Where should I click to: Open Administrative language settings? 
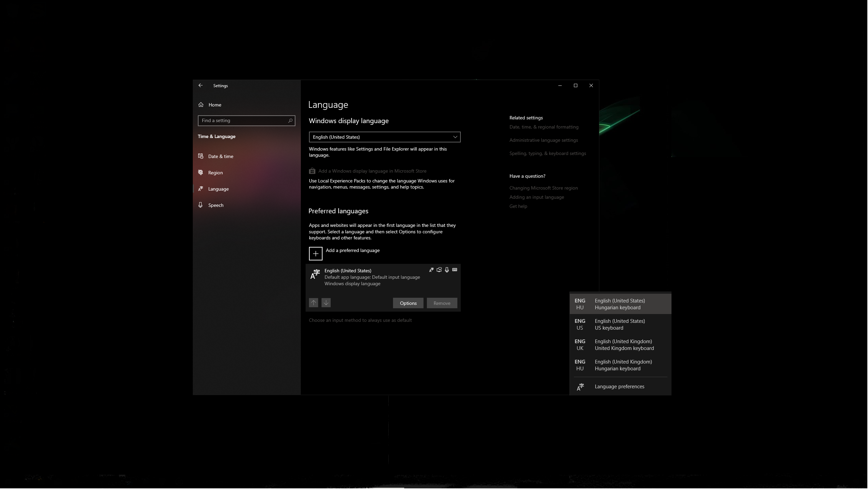tap(544, 140)
